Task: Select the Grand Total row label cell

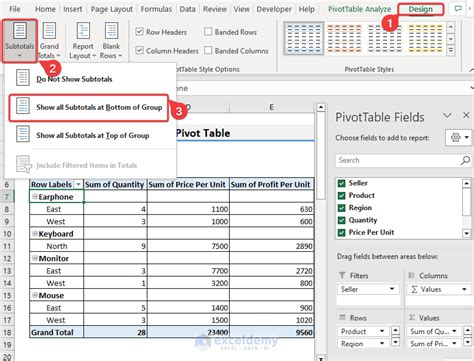Action: pos(56,332)
